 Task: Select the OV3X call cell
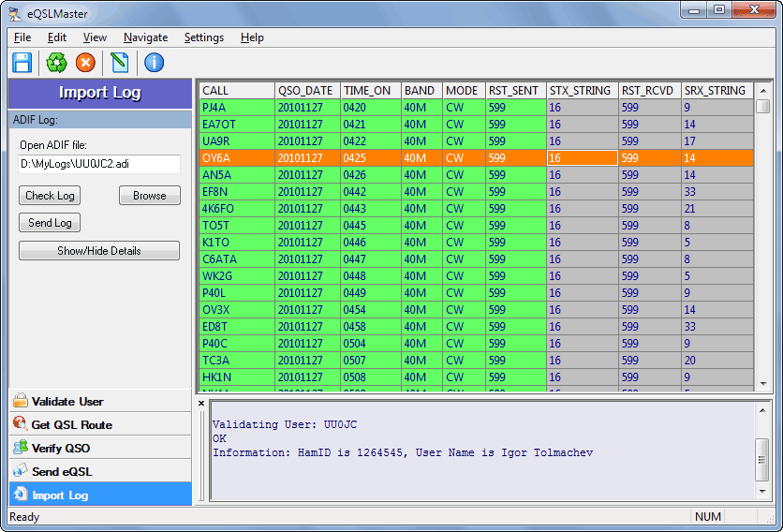(237, 310)
